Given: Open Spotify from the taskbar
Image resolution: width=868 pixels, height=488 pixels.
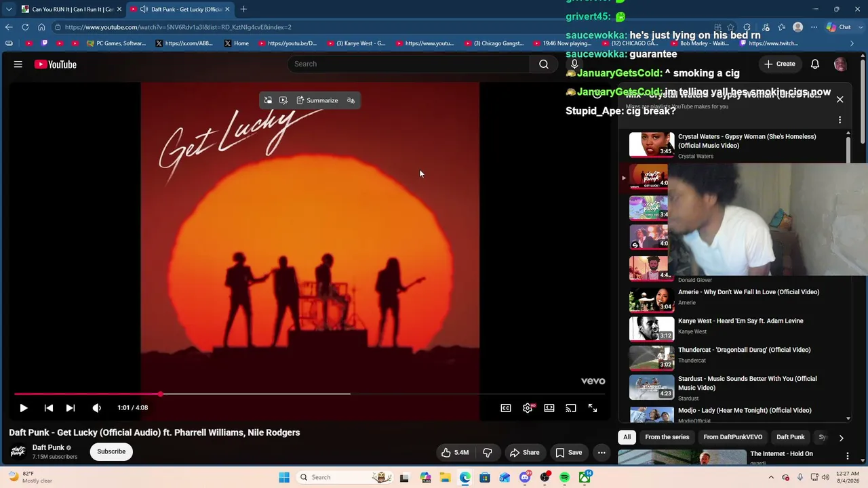Looking at the screenshot, I should (564, 477).
